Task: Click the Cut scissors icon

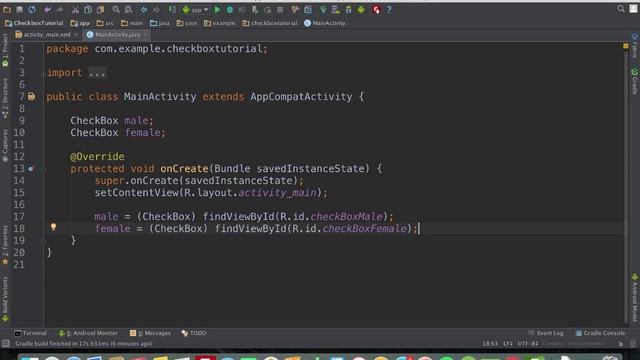Action: click(75, 9)
